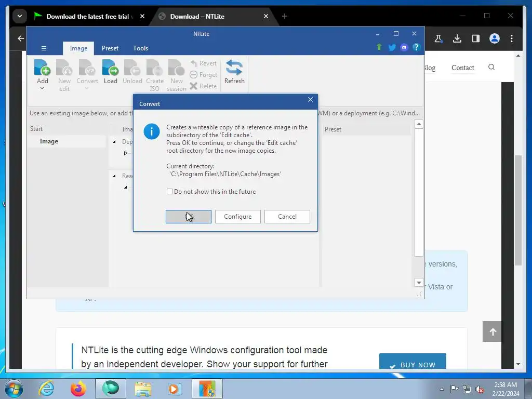Click the muted volume tray icon
The width and height of the screenshot is (532, 399).
(480, 389)
